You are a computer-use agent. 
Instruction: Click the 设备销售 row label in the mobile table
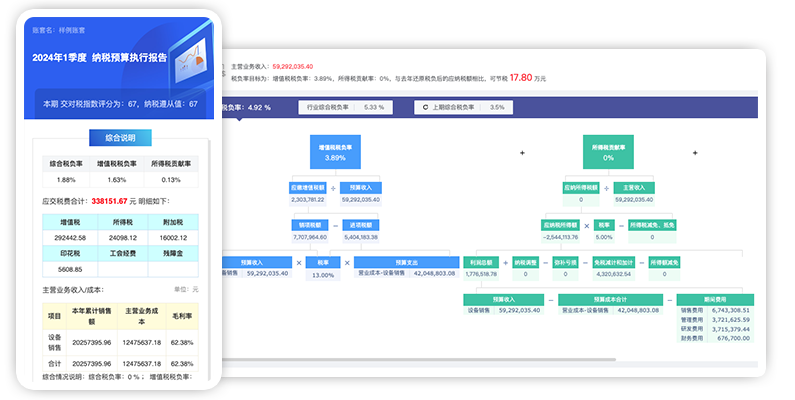(55, 343)
